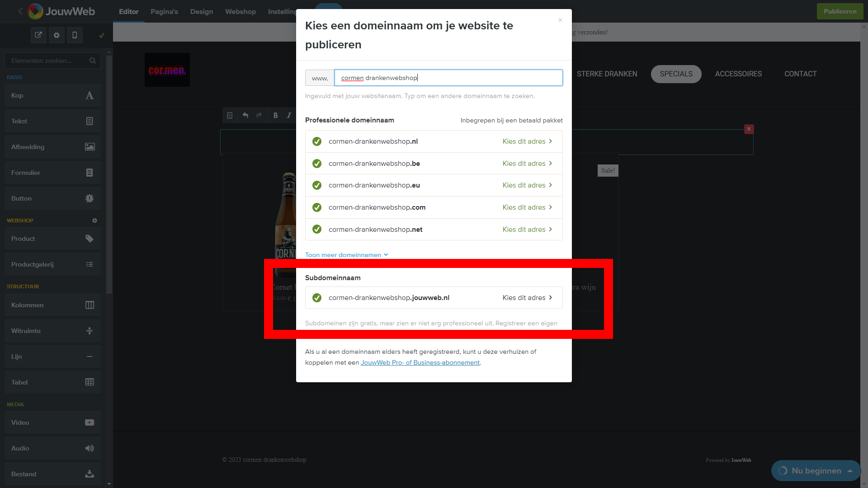This screenshot has width=868, height=488.
Task: Open the settings gear in the editor toolbar
Action: pyautogui.click(x=57, y=35)
